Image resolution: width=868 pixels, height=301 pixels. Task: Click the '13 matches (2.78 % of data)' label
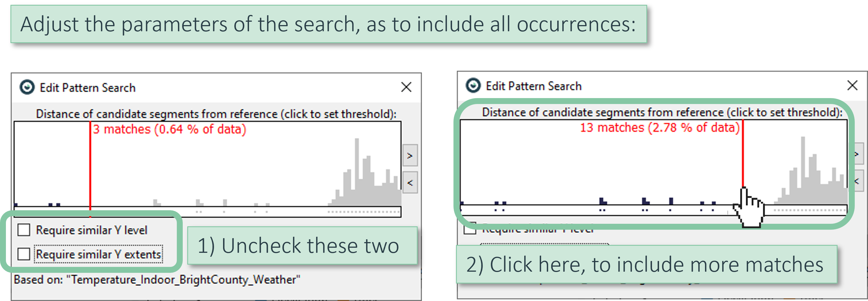(659, 128)
